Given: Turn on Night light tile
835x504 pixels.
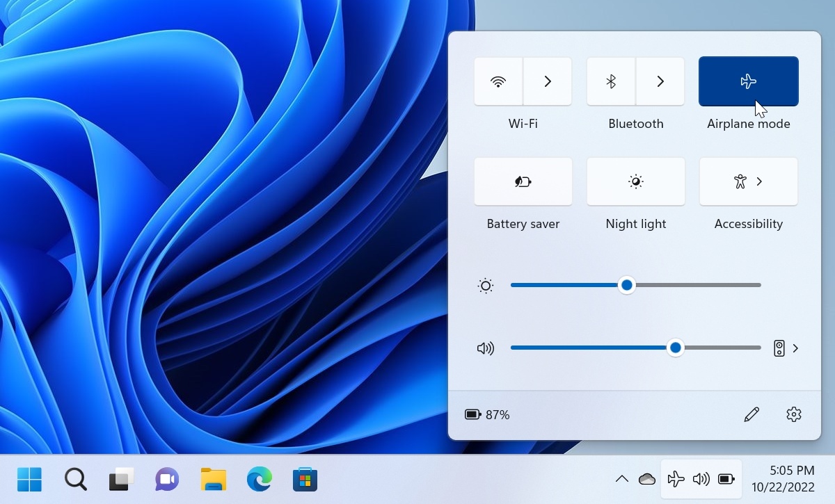Looking at the screenshot, I should [635, 181].
